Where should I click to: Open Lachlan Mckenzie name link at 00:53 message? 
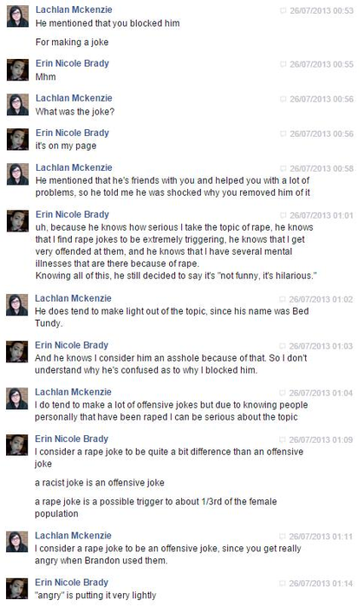[x=74, y=10]
